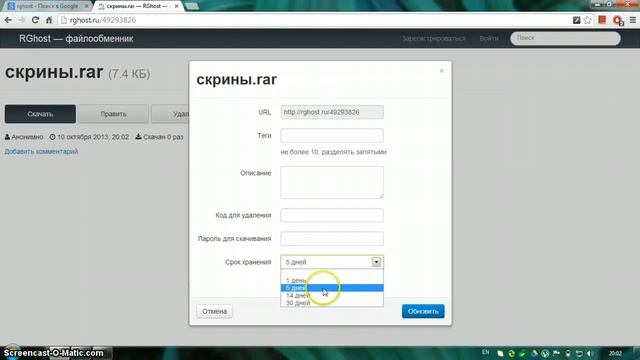Image resolution: width=640 pixels, height=360 pixels.
Task: Click the Теги input field
Action: pyautogui.click(x=332, y=136)
